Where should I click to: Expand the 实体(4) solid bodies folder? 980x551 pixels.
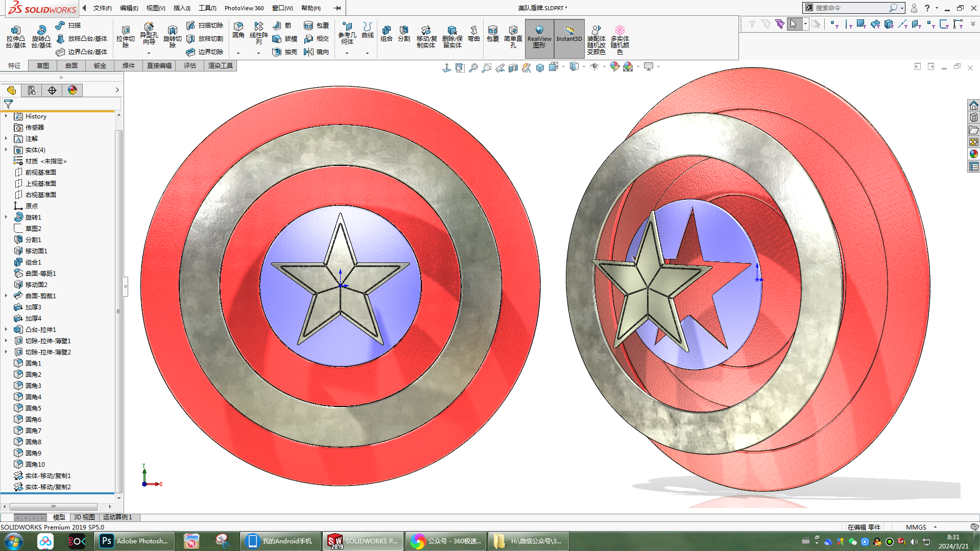coord(6,150)
